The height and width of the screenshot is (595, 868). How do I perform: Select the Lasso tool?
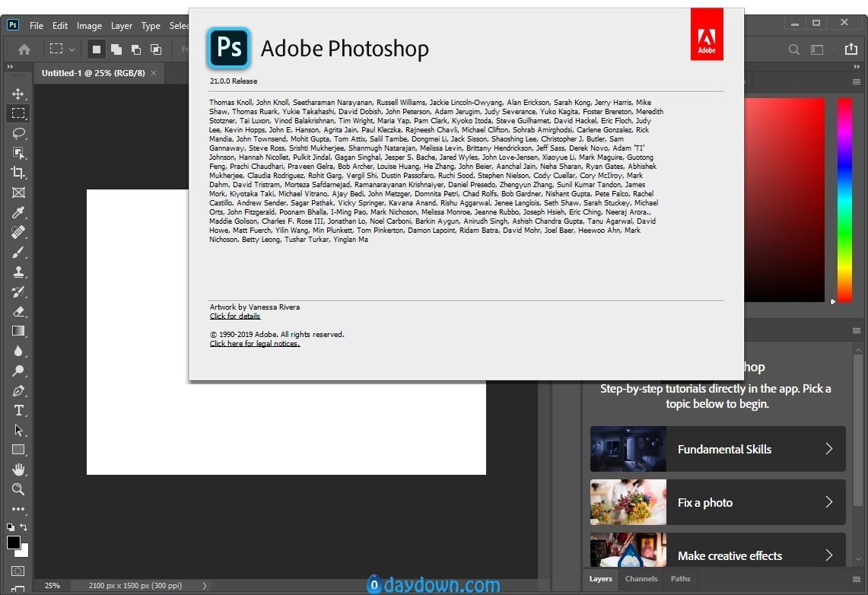[18, 133]
